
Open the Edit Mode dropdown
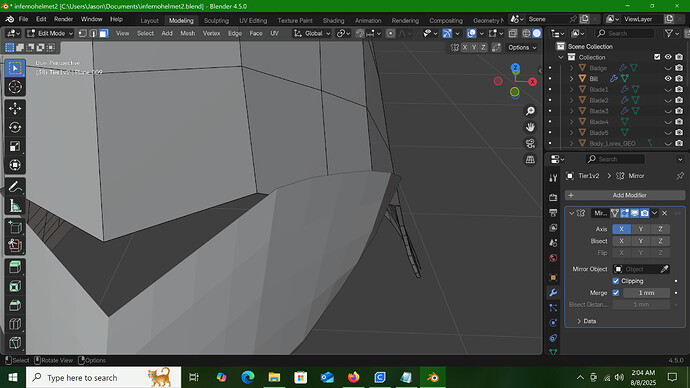[x=50, y=33]
